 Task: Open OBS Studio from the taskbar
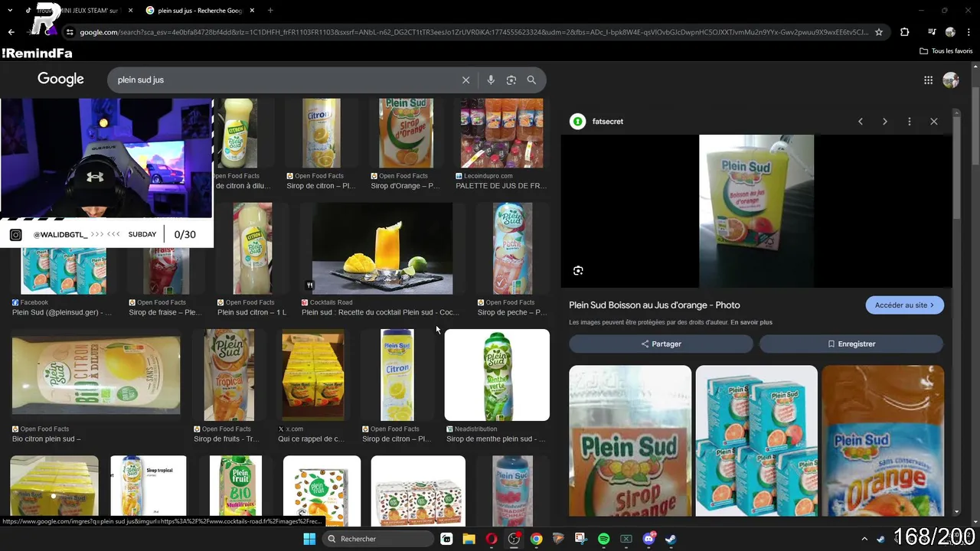coord(514,539)
